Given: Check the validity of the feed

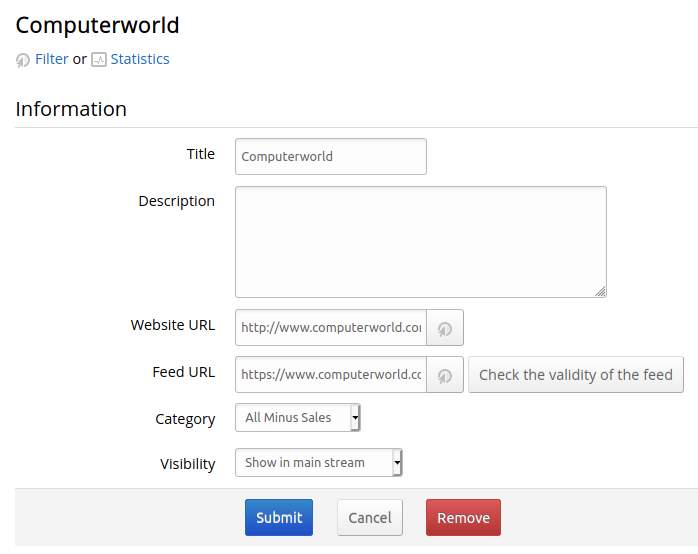Looking at the screenshot, I should click(x=576, y=375).
